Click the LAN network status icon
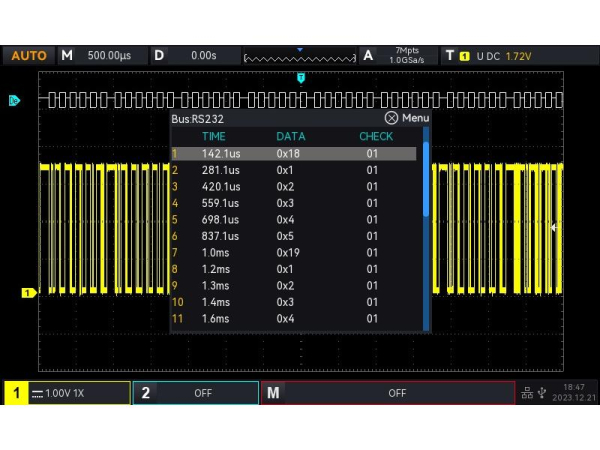The image size is (600, 450). click(x=527, y=393)
